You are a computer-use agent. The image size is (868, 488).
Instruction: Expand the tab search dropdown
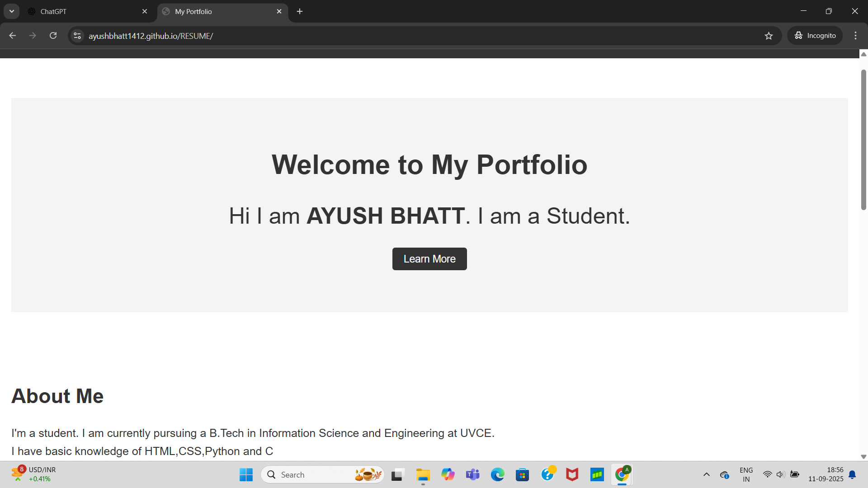pos(12,11)
